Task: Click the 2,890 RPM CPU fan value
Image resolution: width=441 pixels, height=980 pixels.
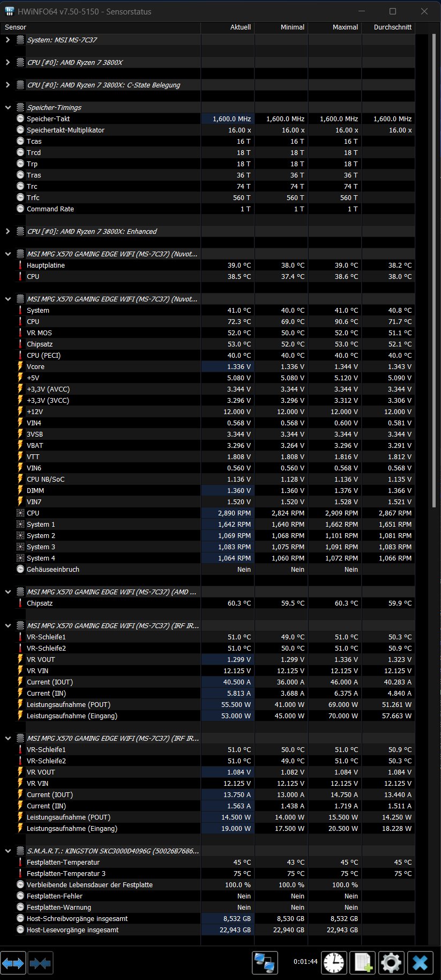Action: click(x=234, y=513)
